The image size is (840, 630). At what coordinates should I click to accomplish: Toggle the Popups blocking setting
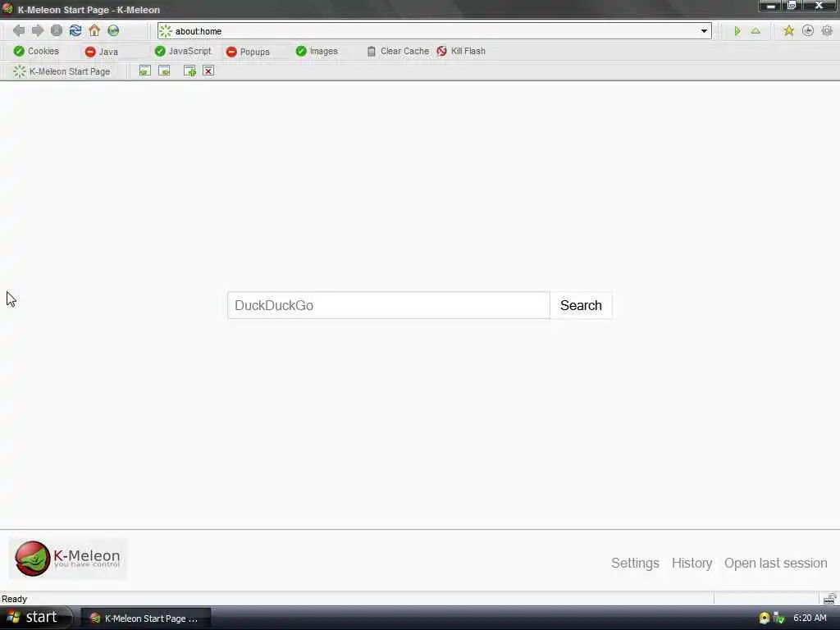(248, 52)
